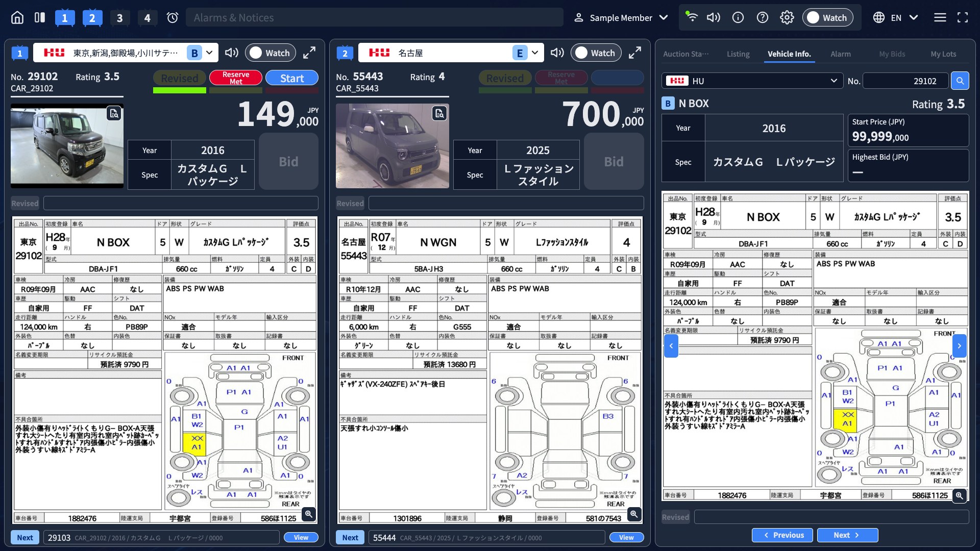This screenshot has width=980, height=551.
Task: Switch to the Listing tab
Action: coord(738,54)
